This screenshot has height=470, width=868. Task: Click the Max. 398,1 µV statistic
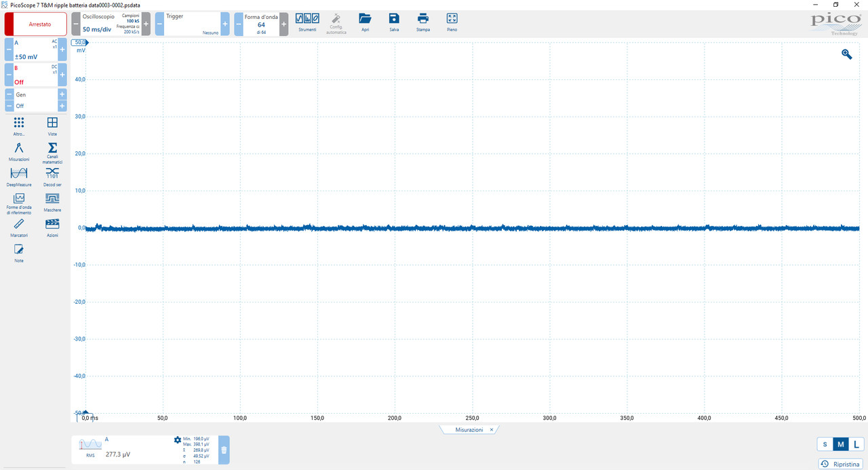196,444
